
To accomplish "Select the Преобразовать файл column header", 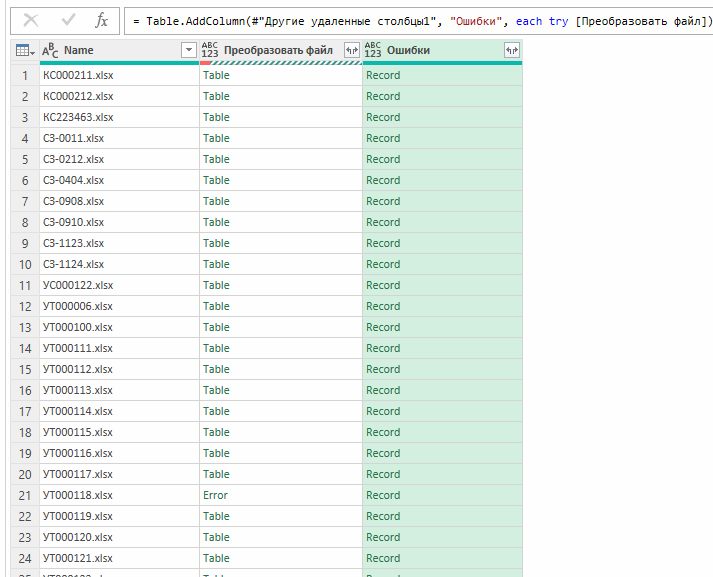I will click(x=281, y=50).
